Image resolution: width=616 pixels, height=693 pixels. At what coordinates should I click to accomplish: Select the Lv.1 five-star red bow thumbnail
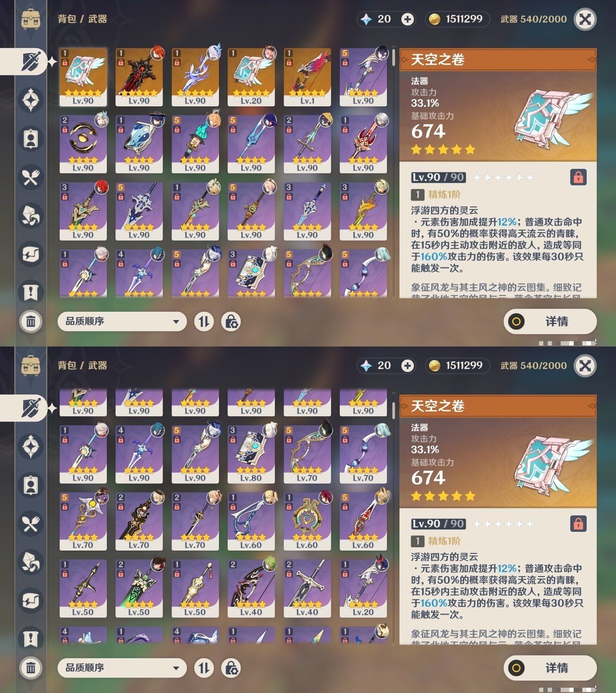pyautogui.click(x=308, y=77)
